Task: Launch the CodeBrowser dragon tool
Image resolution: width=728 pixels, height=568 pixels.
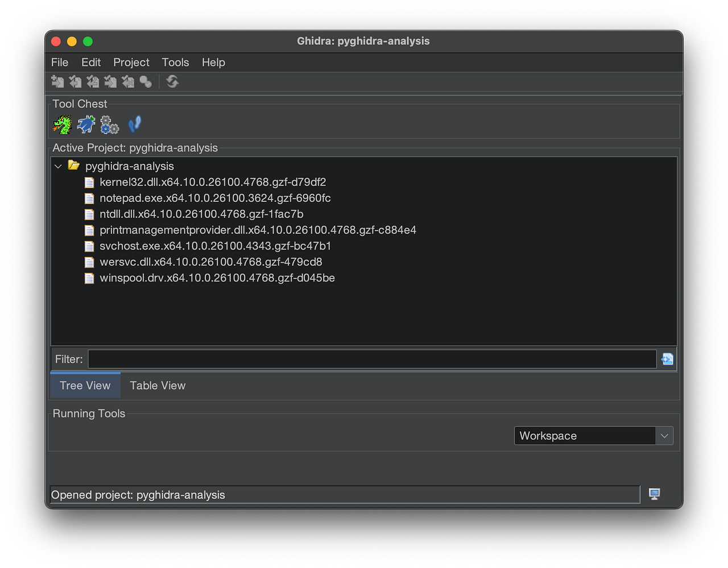Action: pyautogui.click(x=63, y=125)
